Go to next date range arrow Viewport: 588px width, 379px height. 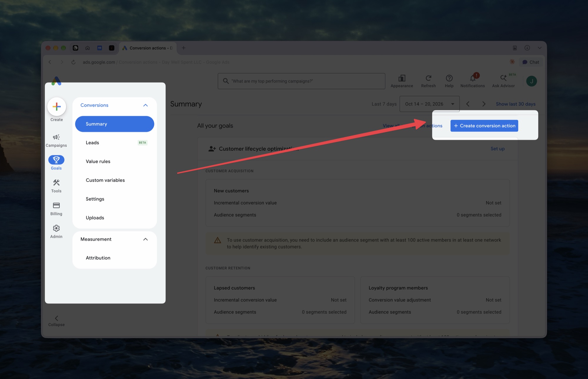[x=484, y=104]
